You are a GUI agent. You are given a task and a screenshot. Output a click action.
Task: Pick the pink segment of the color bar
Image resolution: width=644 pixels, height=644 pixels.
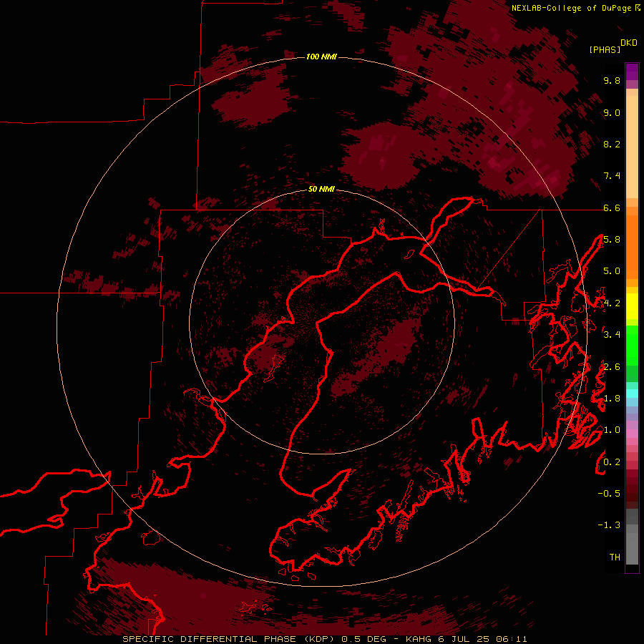632,434
